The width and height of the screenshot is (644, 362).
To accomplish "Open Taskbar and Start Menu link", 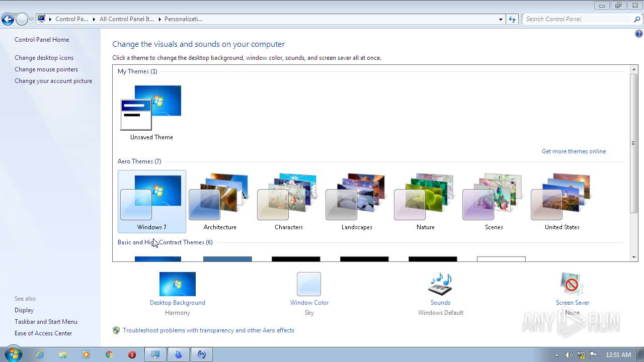I will point(46,322).
